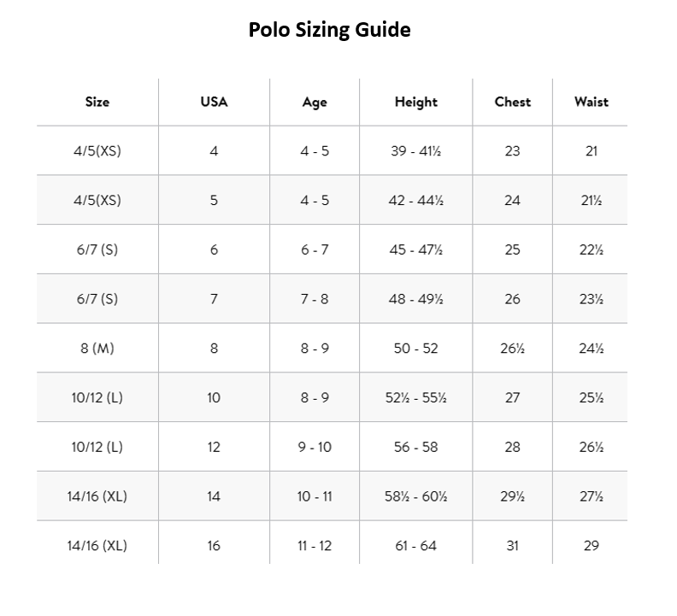Click the Waist column header
This screenshot has width=677, height=616.
click(x=591, y=102)
